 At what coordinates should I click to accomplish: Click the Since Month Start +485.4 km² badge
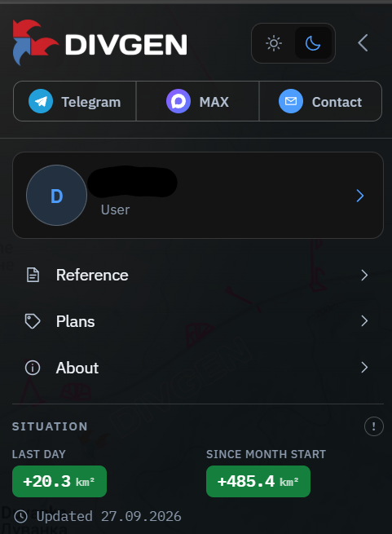[x=258, y=481]
